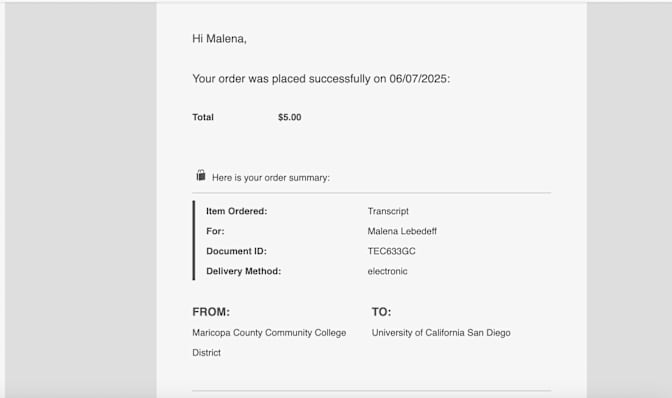Click the FROM: heading
The width and height of the screenshot is (672, 398).
(x=211, y=312)
